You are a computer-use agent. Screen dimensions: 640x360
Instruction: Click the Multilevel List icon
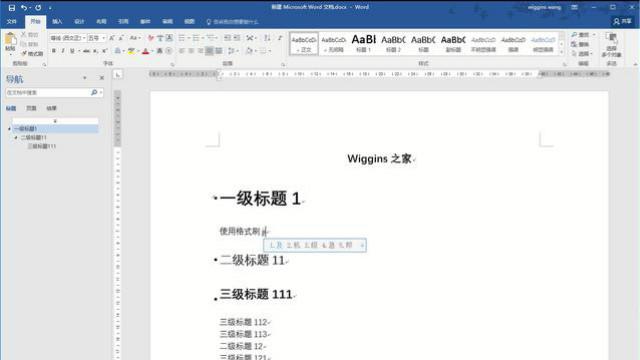click(x=211, y=38)
